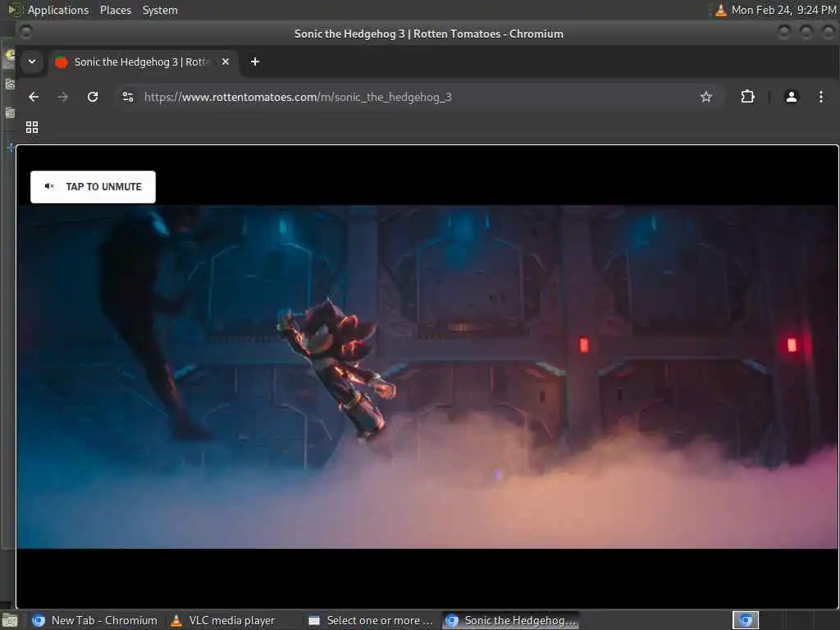Select the Sonic the Hedgehog 3 tab
The width and height of the screenshot is (840, 630).
point(144,62)
